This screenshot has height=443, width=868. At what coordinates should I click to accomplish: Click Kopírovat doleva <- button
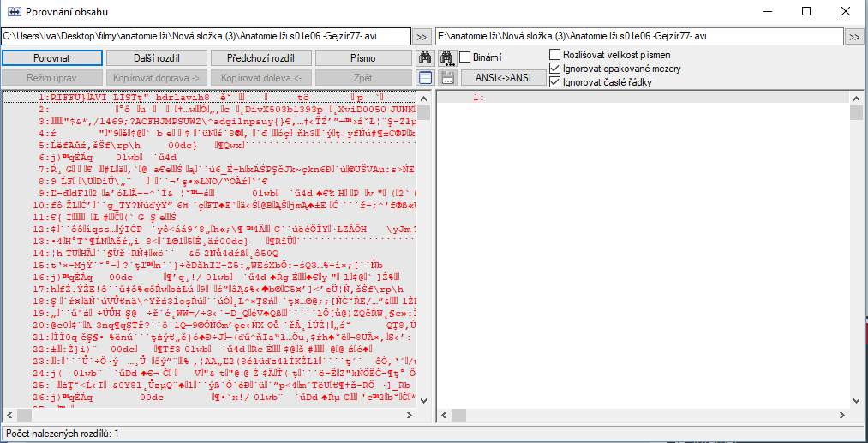[260, 77]
